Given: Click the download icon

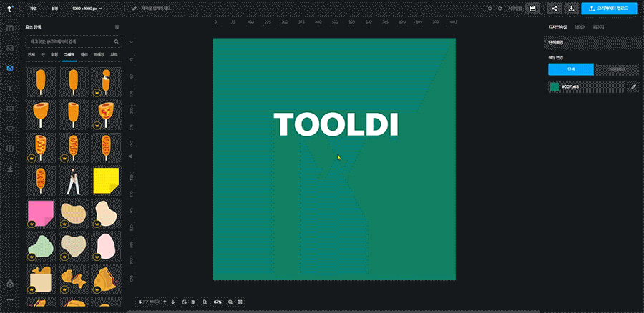Looking at the screenshot, I should [x=571, y=9].
